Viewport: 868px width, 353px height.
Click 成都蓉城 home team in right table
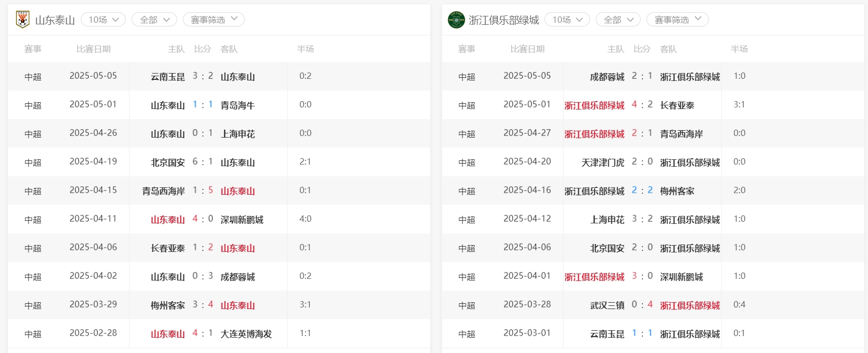[x=607, y=77]
